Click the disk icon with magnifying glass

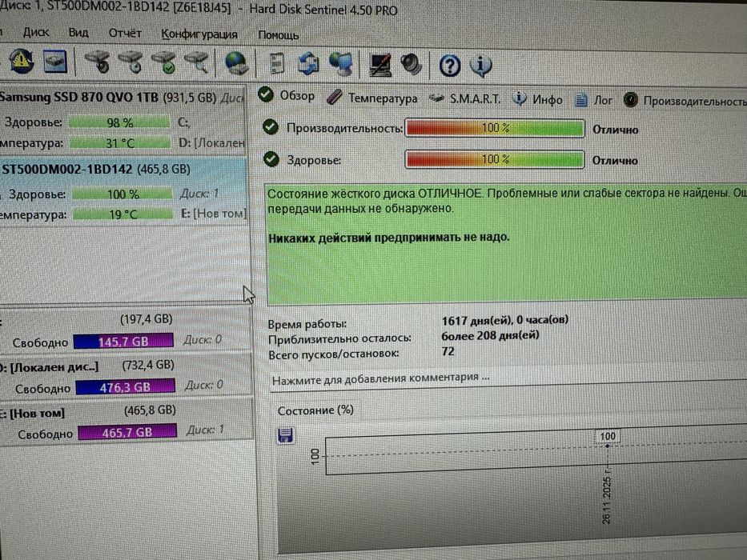[197, 63]
